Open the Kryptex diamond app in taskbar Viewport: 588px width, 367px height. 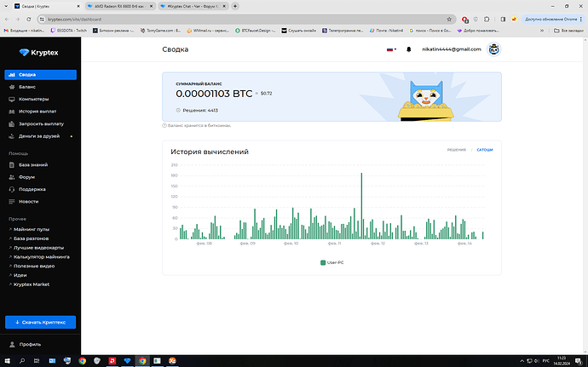coord(127,361)
